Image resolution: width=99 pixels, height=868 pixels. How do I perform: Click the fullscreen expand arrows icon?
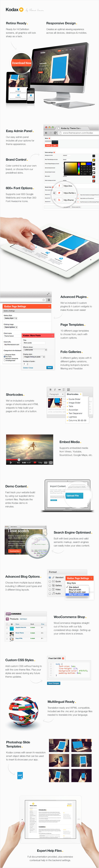click(48, 294)
